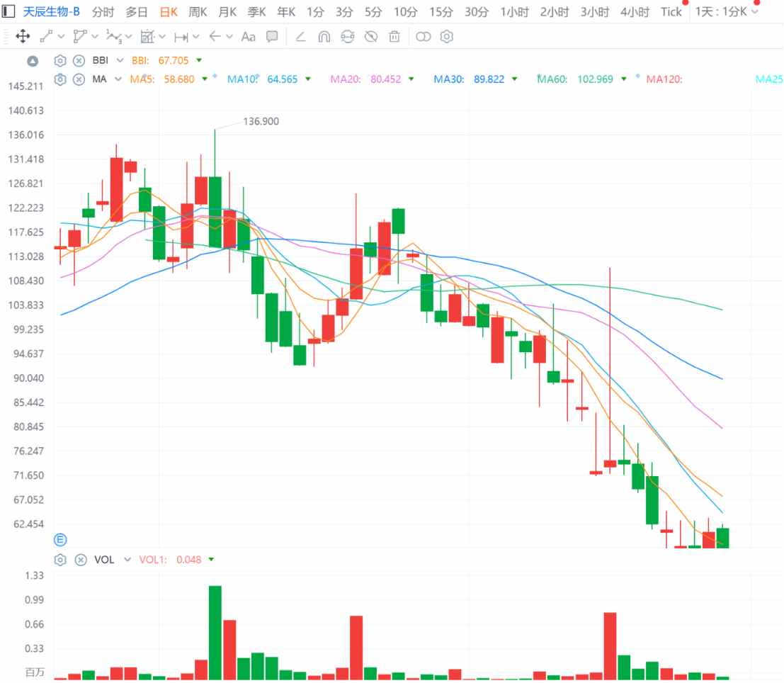Select the angle line drawing tool
The width and height of the screenshot is (784, 683).
tap(300, 37)
